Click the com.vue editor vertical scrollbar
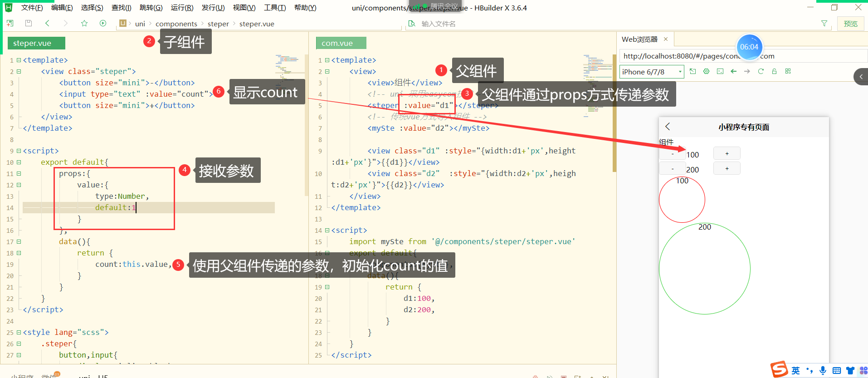Screen dimensions: 868x378 614,113
